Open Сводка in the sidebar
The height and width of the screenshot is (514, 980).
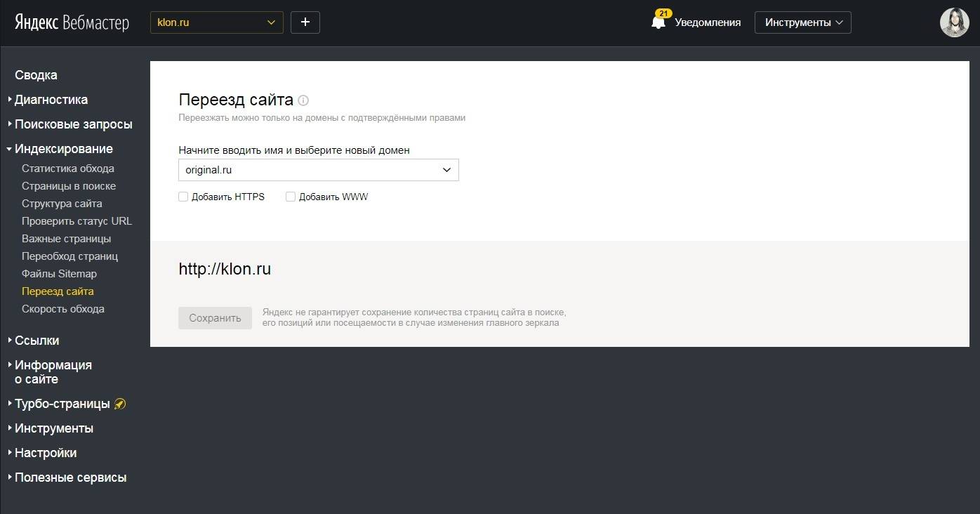coord(36,75)
